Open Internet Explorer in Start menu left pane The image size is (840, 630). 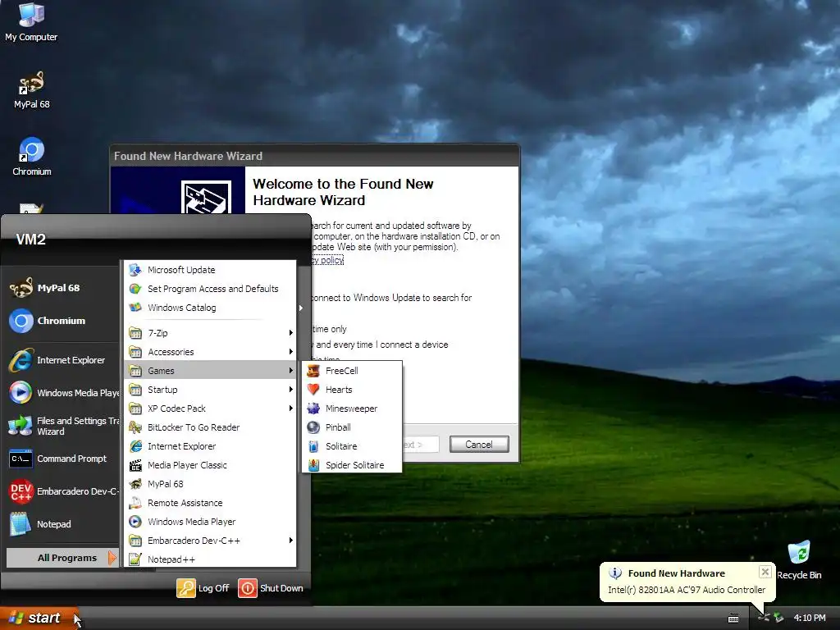[x=62, y=360]
